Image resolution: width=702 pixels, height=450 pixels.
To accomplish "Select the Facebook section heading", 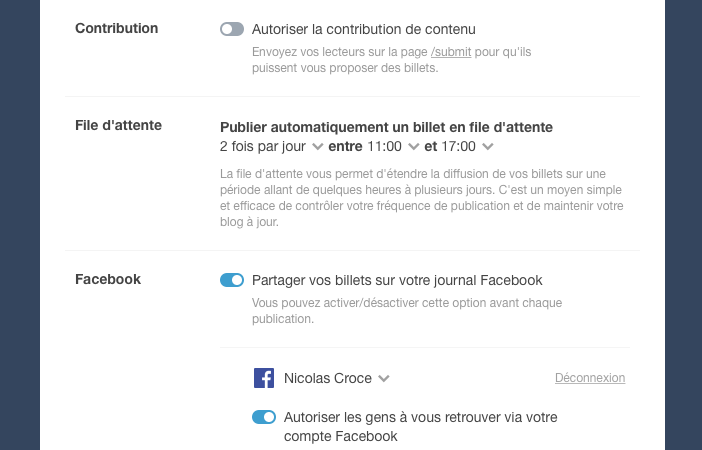I will click(108, 279).
